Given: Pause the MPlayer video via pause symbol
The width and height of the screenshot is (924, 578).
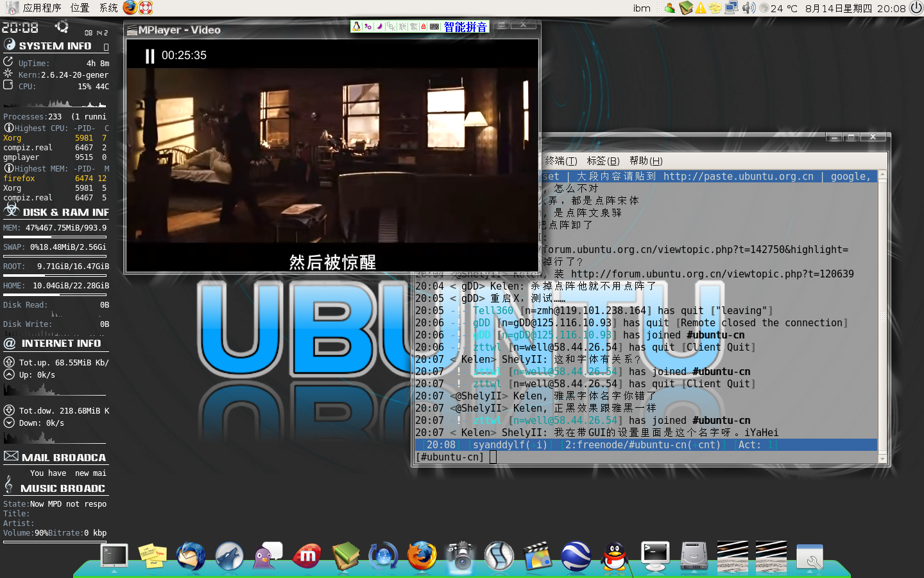Looking at the screenshot, I should pos(150,56).
